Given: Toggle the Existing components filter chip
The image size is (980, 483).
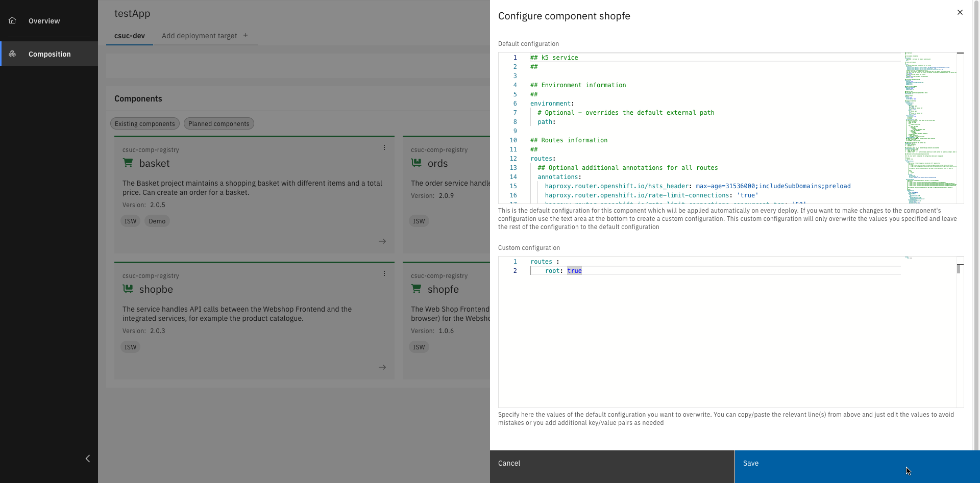Looking at the screenshot, I should click(x=144, y=123).
